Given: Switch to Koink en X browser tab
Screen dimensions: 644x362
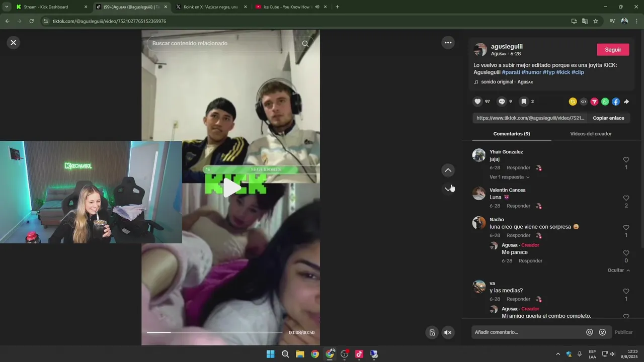Looking at the screenshot, I should point(212,7).
